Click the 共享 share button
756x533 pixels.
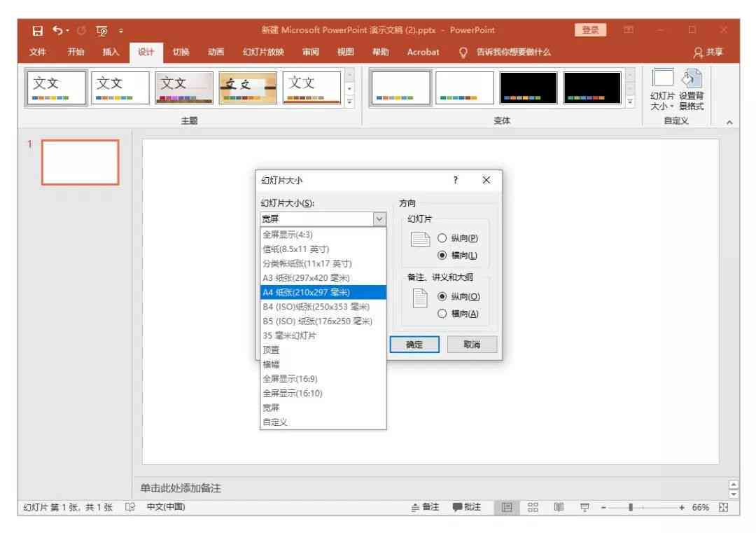click(x=708, y=52)
